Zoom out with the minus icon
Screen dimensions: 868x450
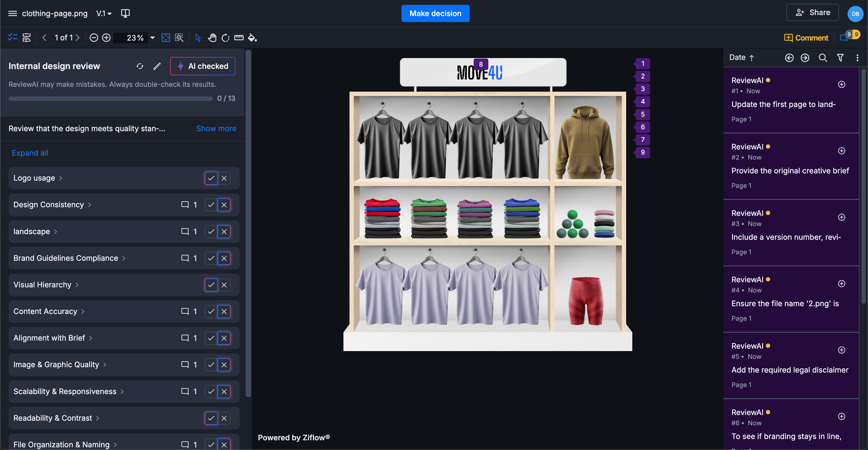(94, 37)
